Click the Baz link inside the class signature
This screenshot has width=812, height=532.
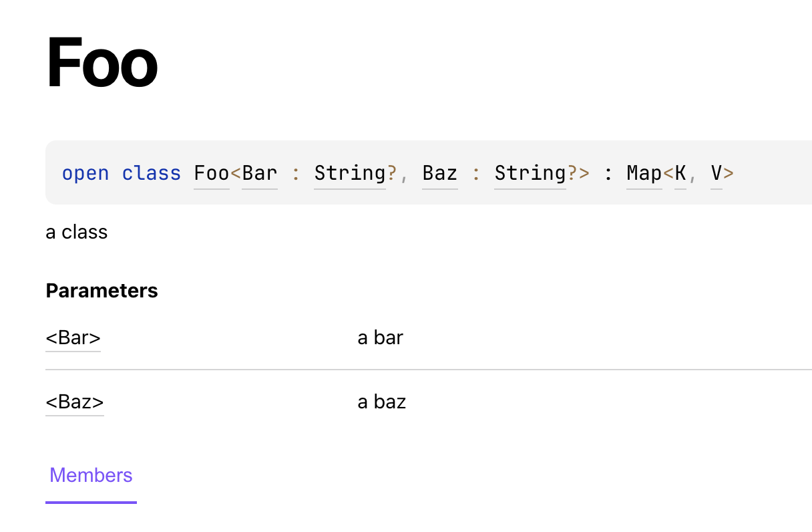439,173
